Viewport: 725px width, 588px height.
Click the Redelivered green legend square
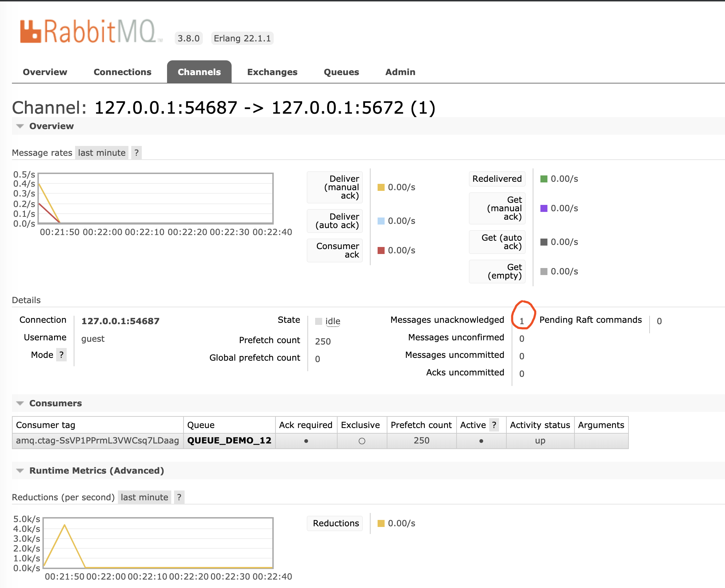[544, 179]
